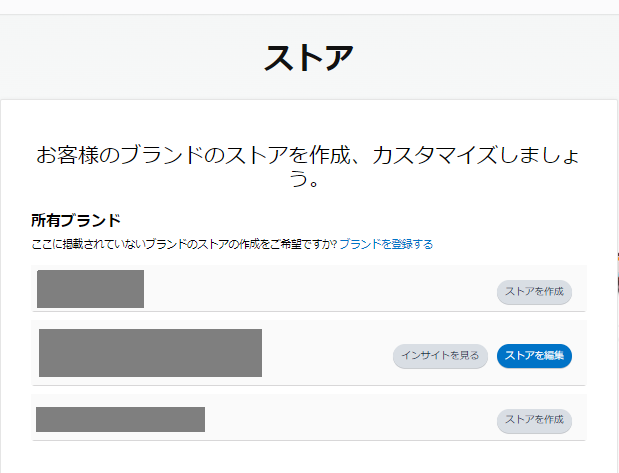This screenshot has height=473, width=619.
Task: Select the large redacted second brand name
Action: click(x=150, y=353)
